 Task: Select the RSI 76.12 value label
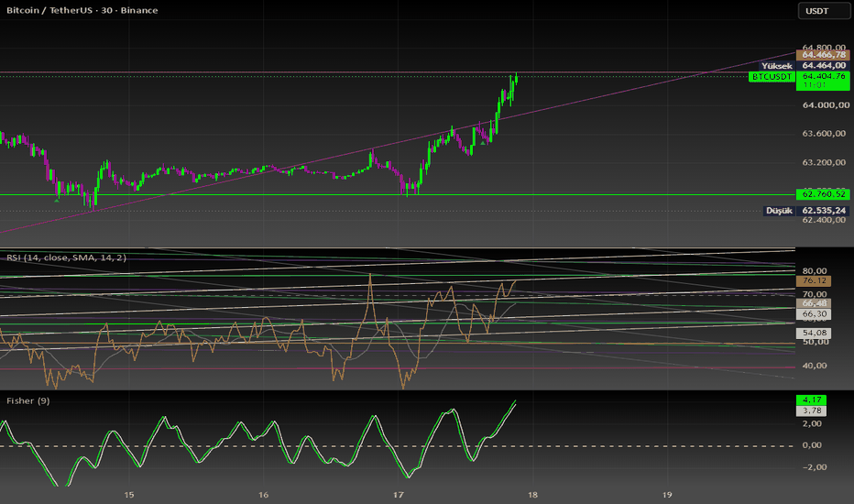[x=814, y=280]
